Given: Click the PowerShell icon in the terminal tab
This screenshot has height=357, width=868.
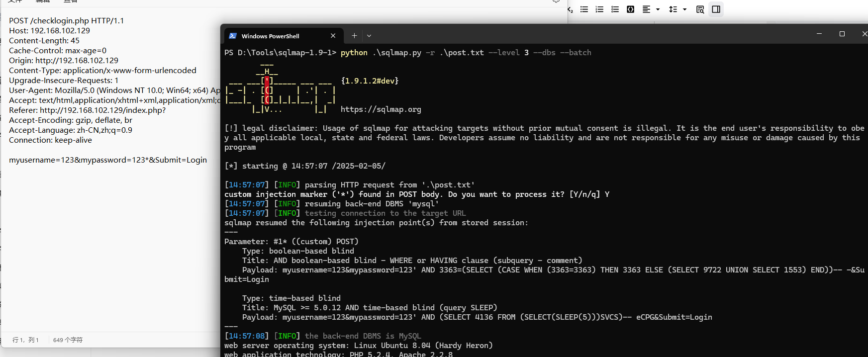Looking at the screenshot, I should [233, 36].
